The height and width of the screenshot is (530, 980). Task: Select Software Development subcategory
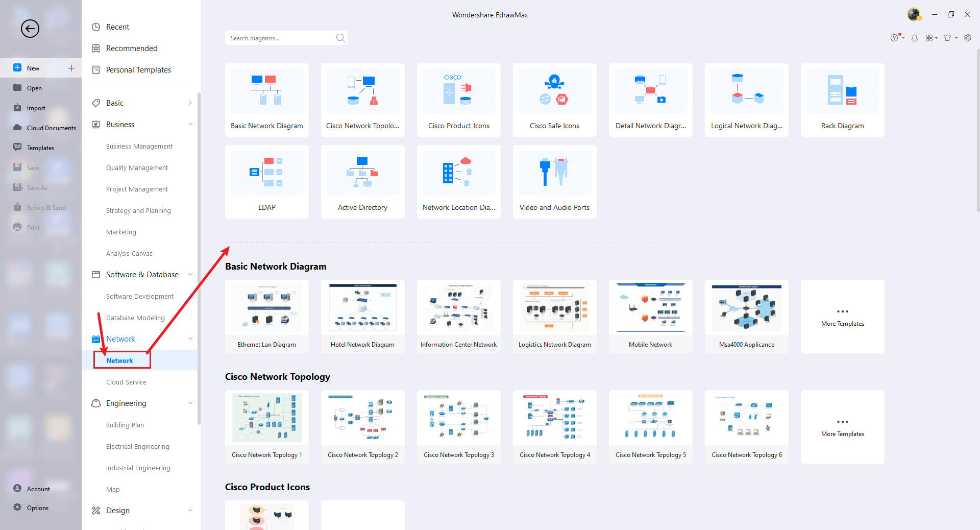(140, 296)
